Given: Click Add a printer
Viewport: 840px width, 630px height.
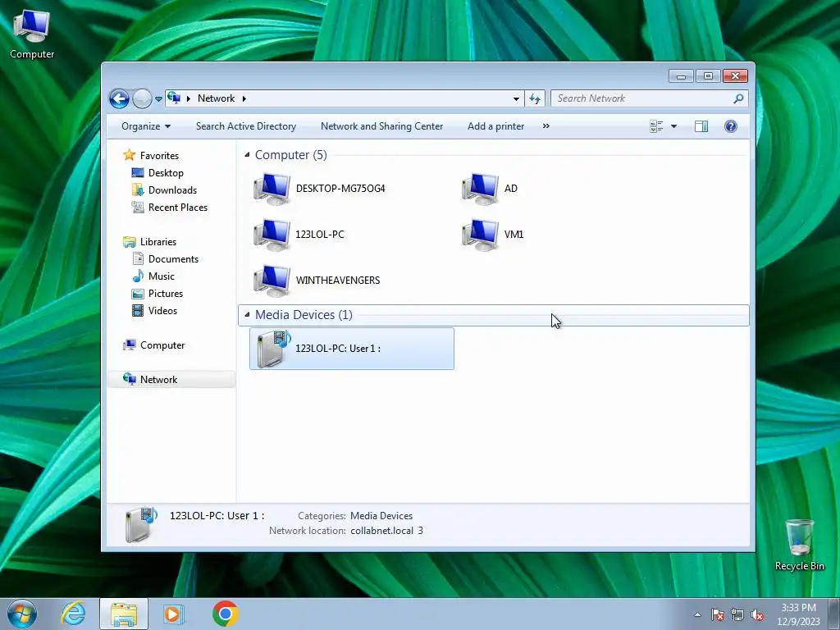Looking at the screenshot, I should (x=495, y=126).
